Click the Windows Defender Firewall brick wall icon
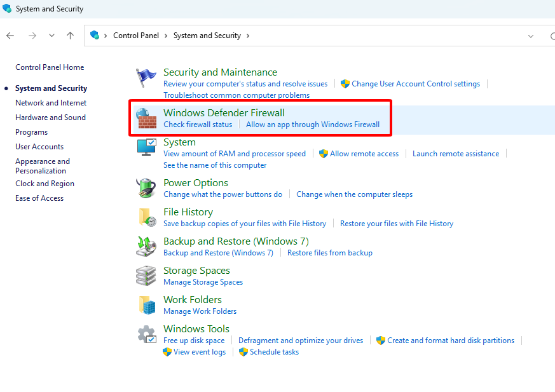Viewport: 555px width, 392px height. tap(146, 118)
